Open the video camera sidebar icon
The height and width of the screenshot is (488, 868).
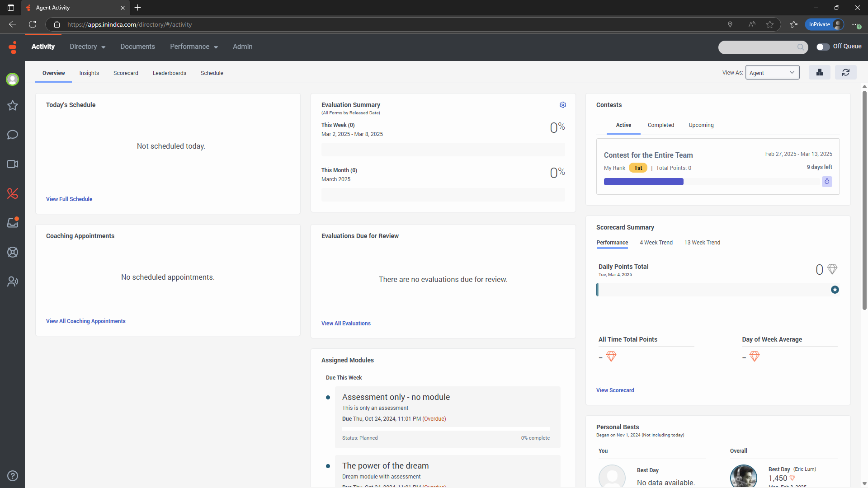13,164
